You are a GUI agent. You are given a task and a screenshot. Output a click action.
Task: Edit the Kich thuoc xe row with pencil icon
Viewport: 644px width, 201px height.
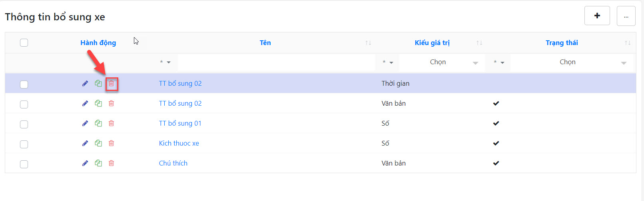coord(85,143)
